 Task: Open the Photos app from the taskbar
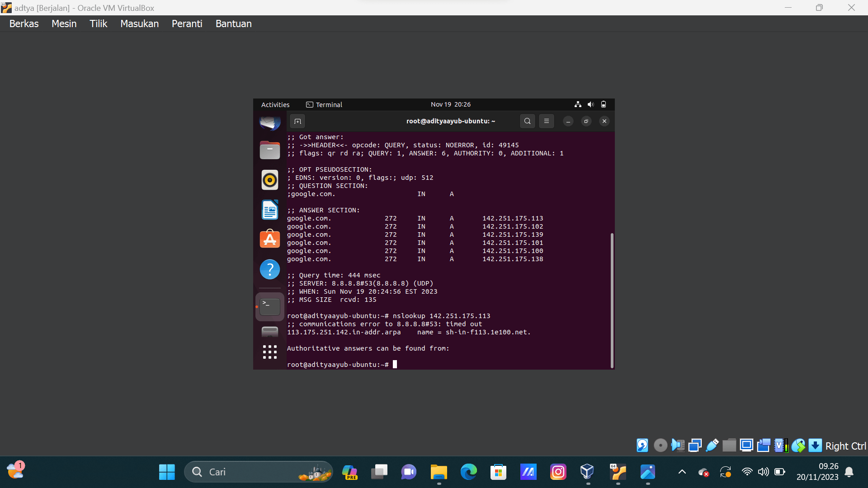647,472
